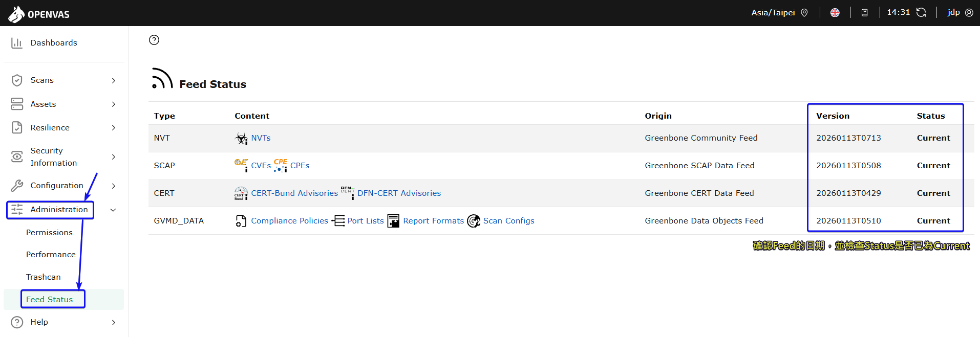This screenshot has width=980, height=337.
Task: Click the help question mark icon
Action: coord(154,40)
